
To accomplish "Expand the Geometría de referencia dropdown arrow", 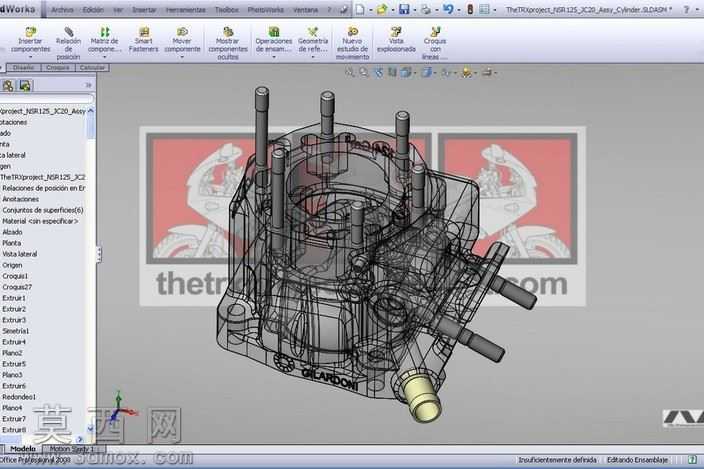I will coord(313,57).
